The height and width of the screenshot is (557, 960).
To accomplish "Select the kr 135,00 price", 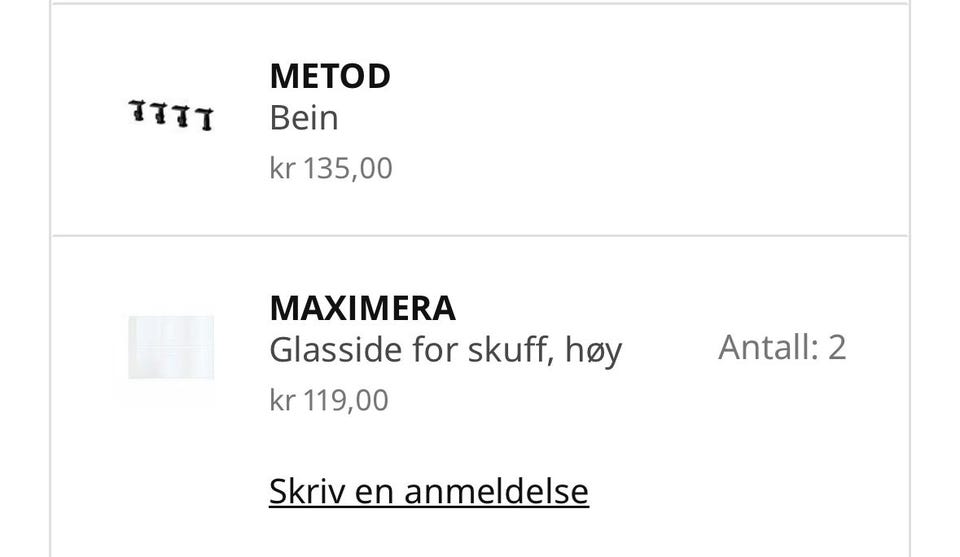I will pyautogui.click(x=331, y=167).
